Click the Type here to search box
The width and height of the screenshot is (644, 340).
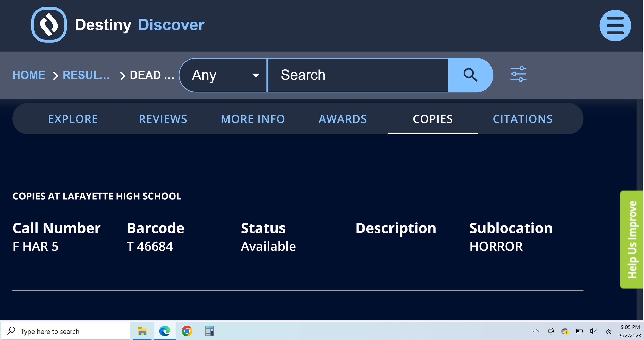point(65,331)
